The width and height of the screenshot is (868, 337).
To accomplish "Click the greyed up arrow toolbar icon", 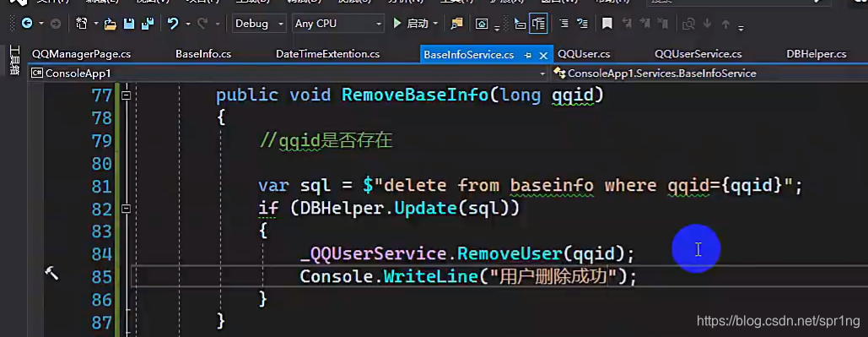I will click(725, 24).
